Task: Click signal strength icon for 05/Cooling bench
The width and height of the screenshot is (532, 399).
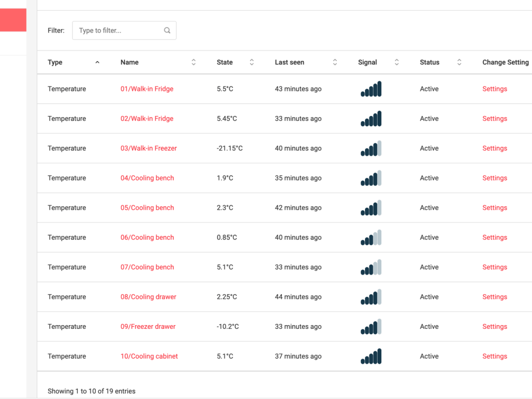Action: (371, 207)
